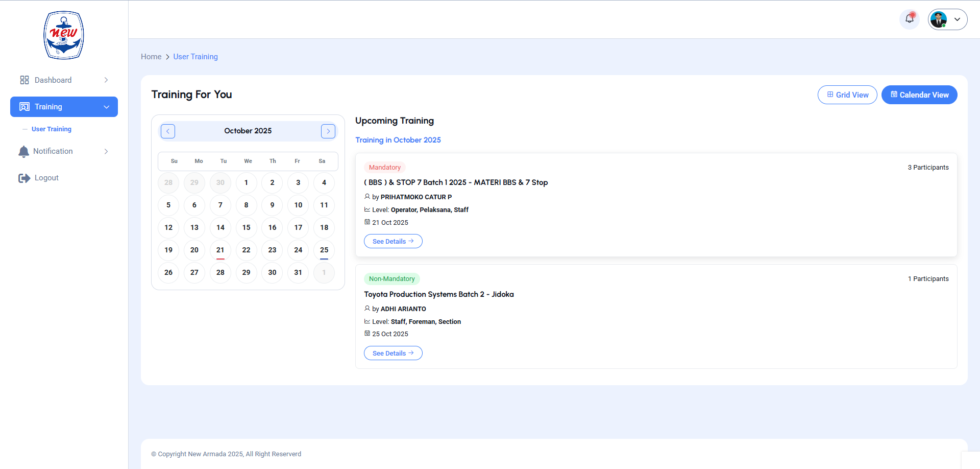Go to Home breadcrumb link
The width and height of the screenshot is (980, 469).
[x=151, y=57]
